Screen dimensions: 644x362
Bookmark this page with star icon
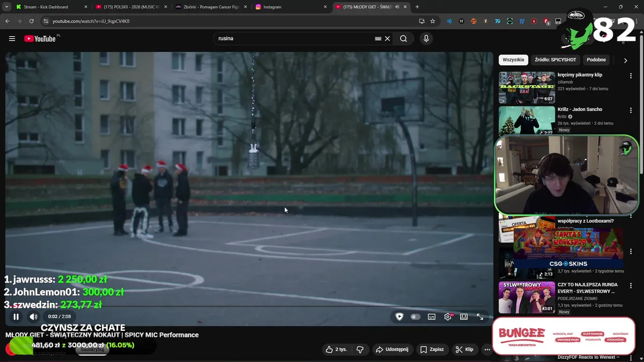coord(433,21)
